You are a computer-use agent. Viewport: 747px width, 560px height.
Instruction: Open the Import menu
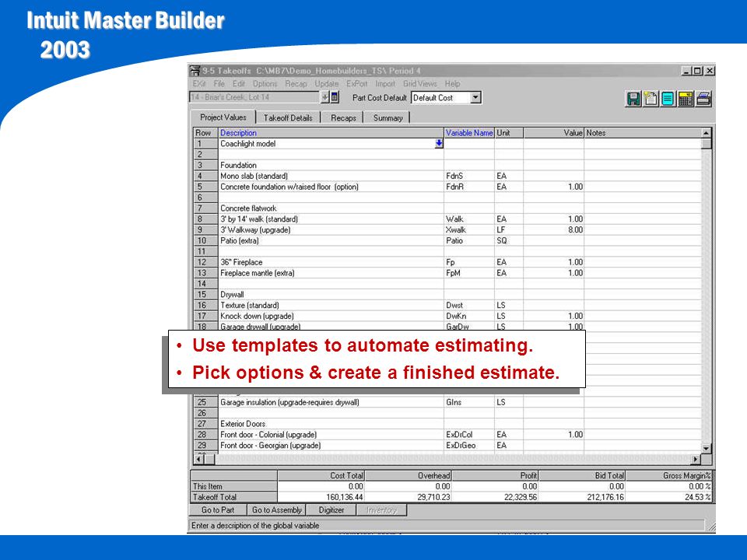(x=385, y=84)
